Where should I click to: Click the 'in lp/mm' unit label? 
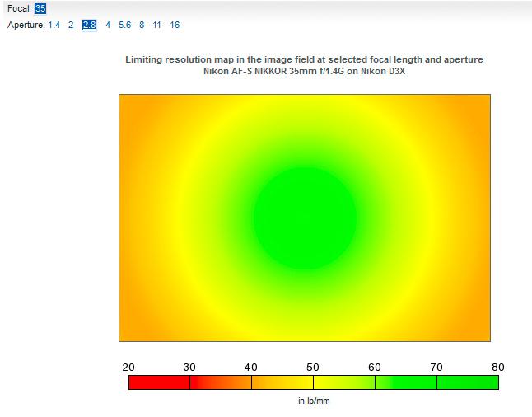pos(314,401)
